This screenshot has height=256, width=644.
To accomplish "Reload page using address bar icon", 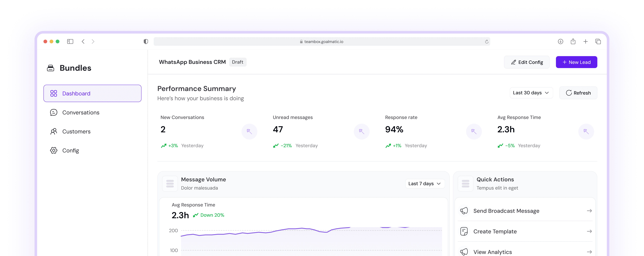I will (487, 42).
